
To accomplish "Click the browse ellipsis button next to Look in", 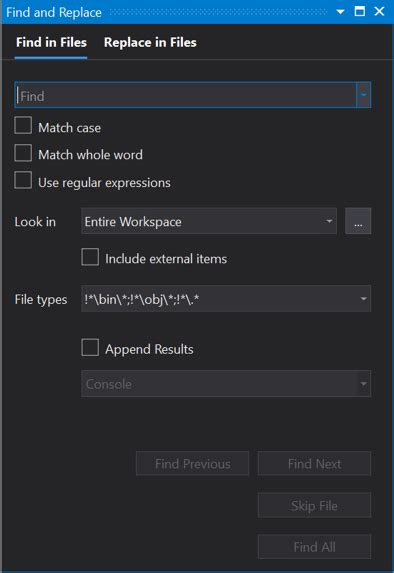I will [x=358, y=221].
